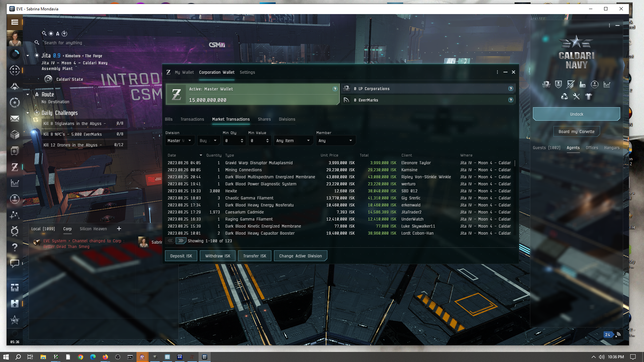Open the Neocom main menu hamburger icon

(x=15, y=22)
